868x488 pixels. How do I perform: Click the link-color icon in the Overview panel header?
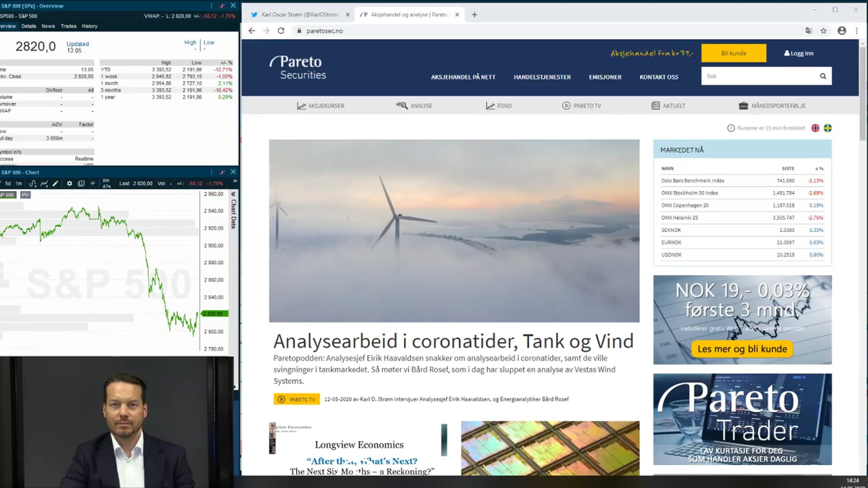pos(222,6)
